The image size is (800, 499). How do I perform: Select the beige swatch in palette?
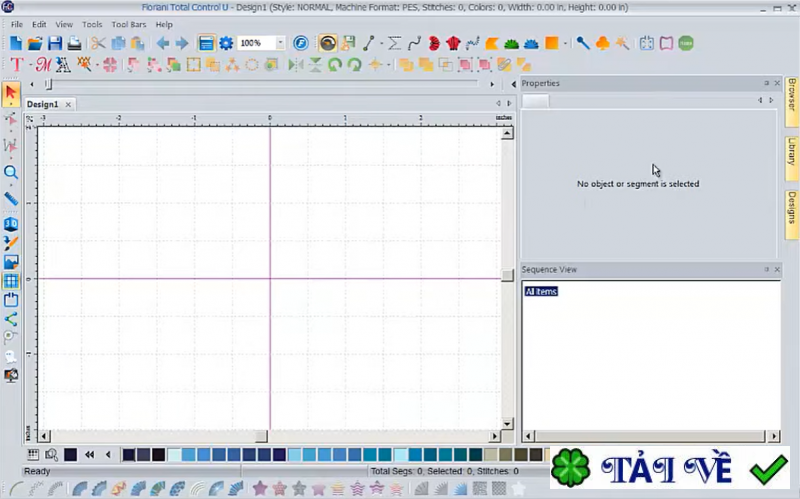point(490,454)
